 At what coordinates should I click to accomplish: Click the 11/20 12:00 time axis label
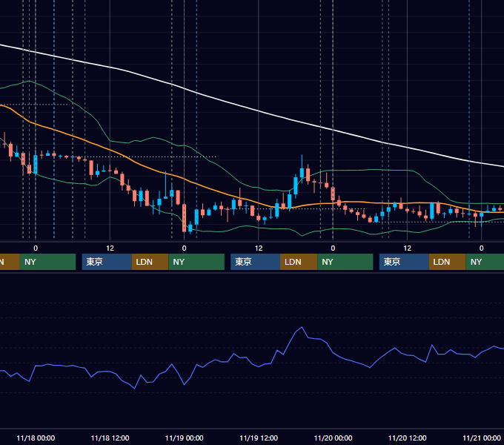pyautogui.click(x=407, y=438)
